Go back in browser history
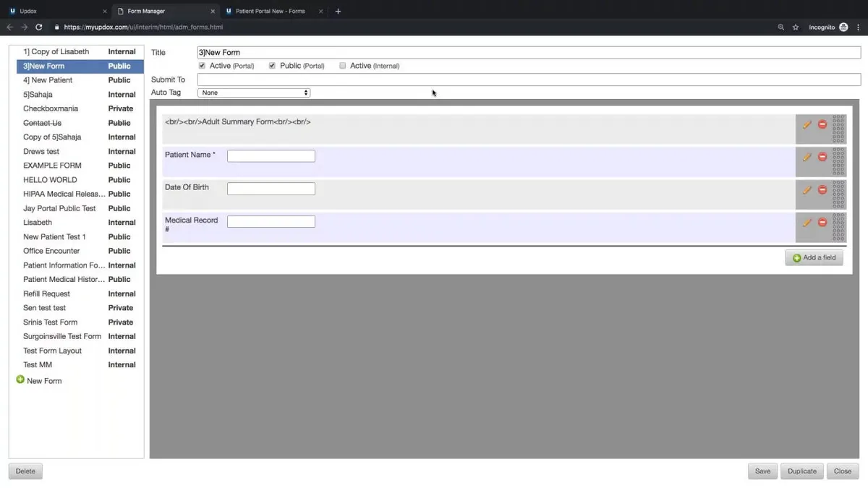 10,27
